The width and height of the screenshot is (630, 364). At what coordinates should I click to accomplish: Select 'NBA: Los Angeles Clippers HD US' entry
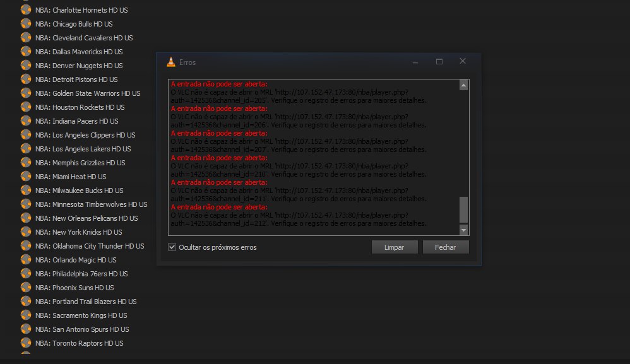click(x=85, y=135)
